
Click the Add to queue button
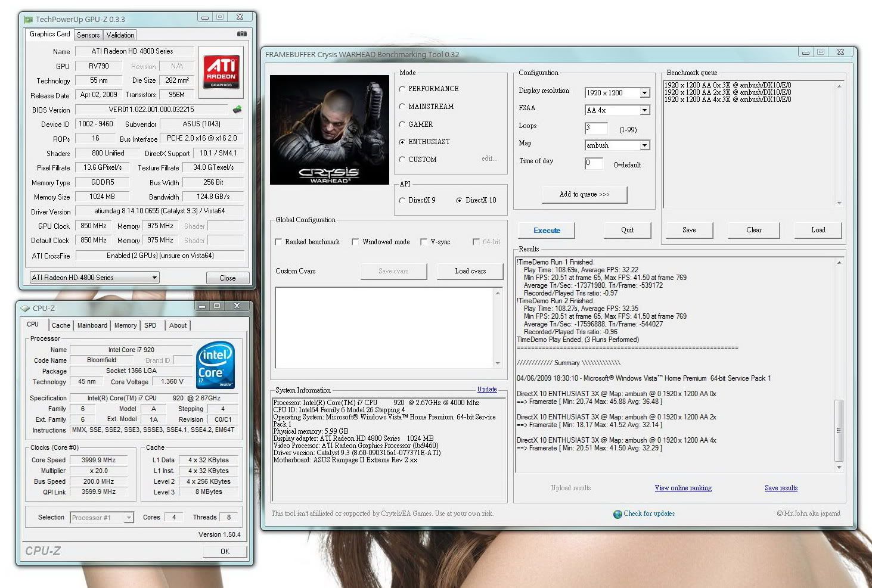click(584, 194)
